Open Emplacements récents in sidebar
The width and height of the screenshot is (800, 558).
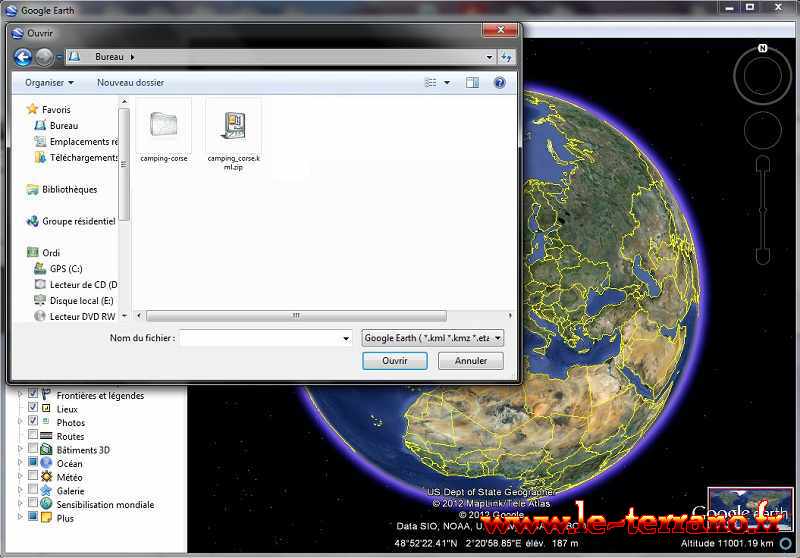click(x=76, y=141)
